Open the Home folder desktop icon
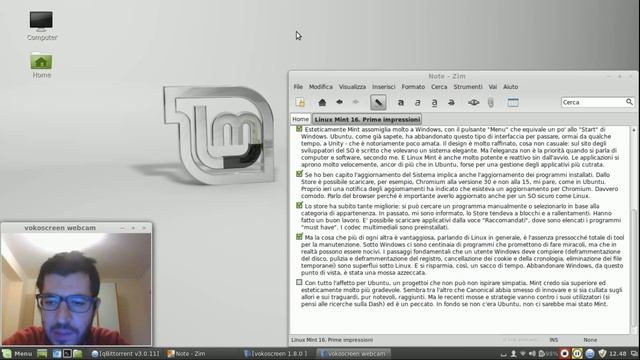Viewport: 640px width, 360px height. point(41,65)
